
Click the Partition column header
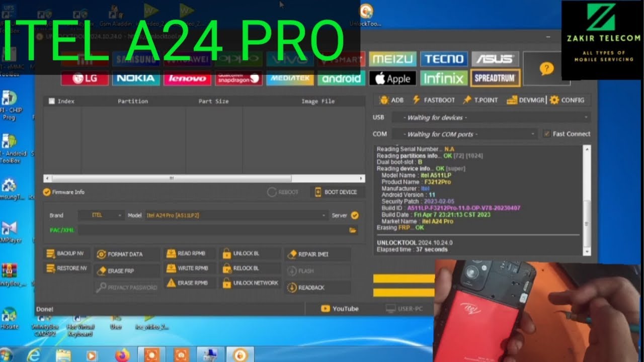point(133,101)
